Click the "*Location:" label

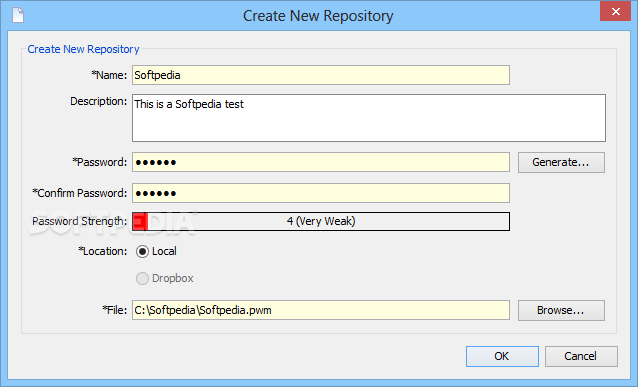click(x=103, y=251)
